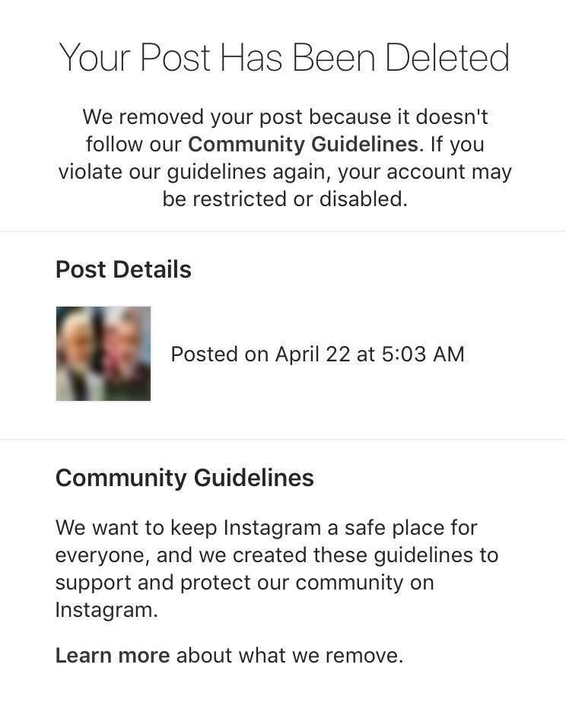Click the We removed your post line
Viewport: 566px width, 728px height.
(x=285, y=116)
